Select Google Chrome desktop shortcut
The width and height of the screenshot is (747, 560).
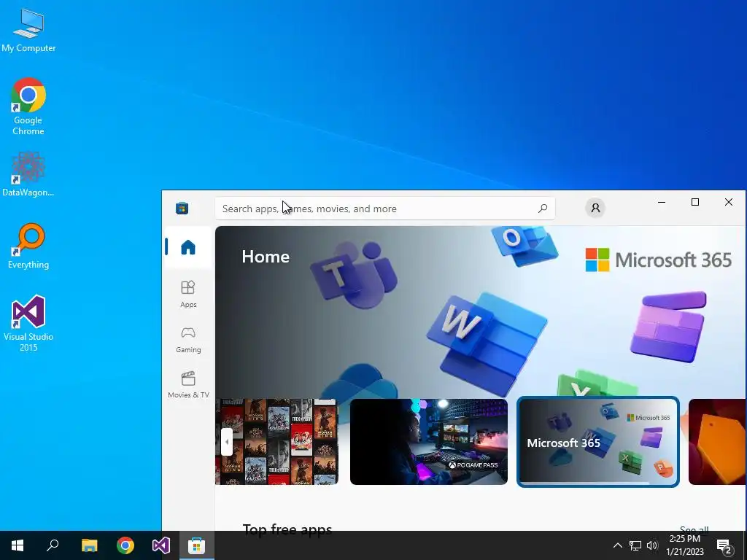[x=28, y=106]
